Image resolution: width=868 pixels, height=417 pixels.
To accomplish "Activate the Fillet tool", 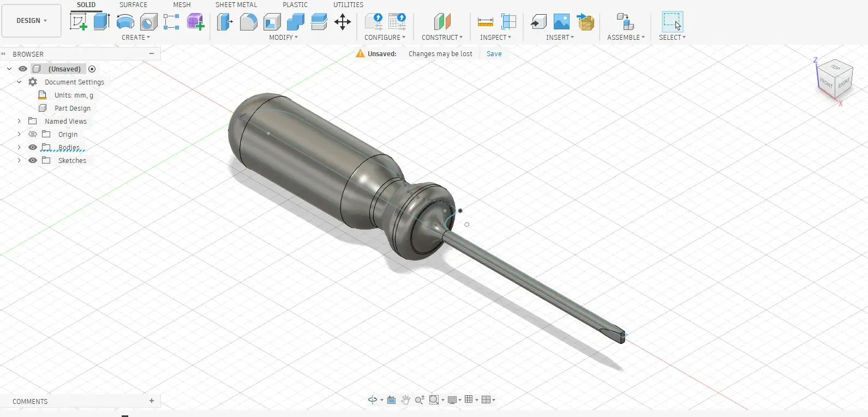I will [x=248, y=22].
